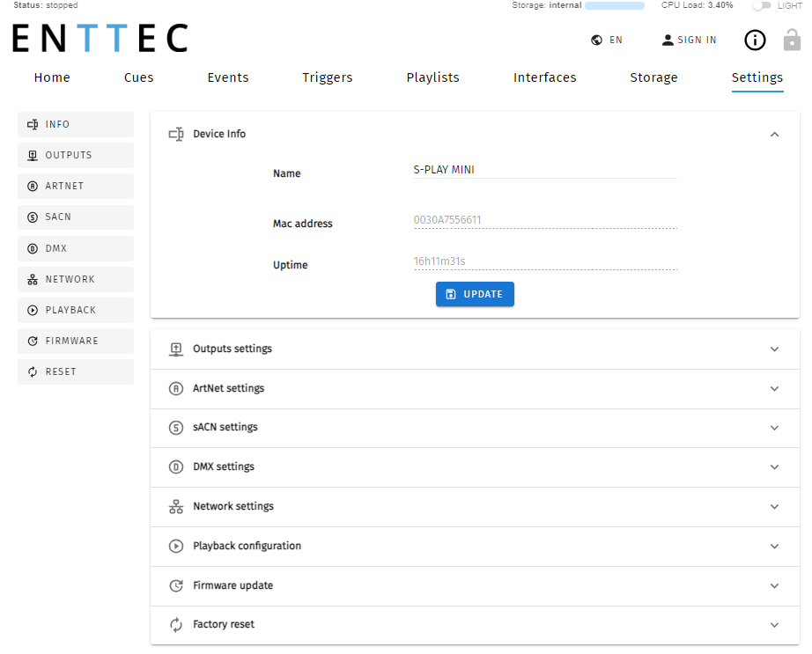Click the ENTTEC logo

(x=100, y=38)
